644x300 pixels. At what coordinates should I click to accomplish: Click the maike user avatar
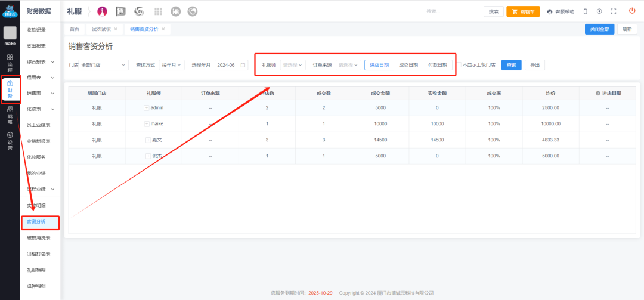pyautogui.click(x=10, y=33)
